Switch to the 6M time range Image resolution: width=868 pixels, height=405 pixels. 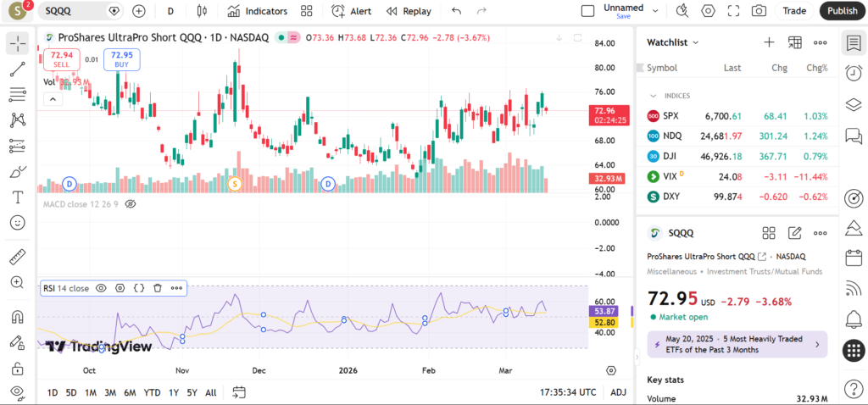tap(130, 392)
